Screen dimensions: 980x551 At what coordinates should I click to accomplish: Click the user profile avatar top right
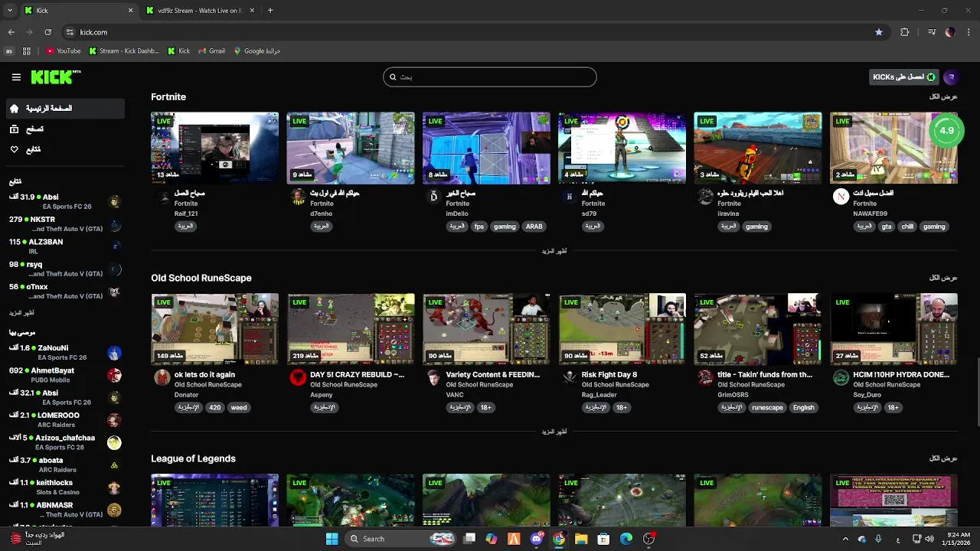click(951, 77)
